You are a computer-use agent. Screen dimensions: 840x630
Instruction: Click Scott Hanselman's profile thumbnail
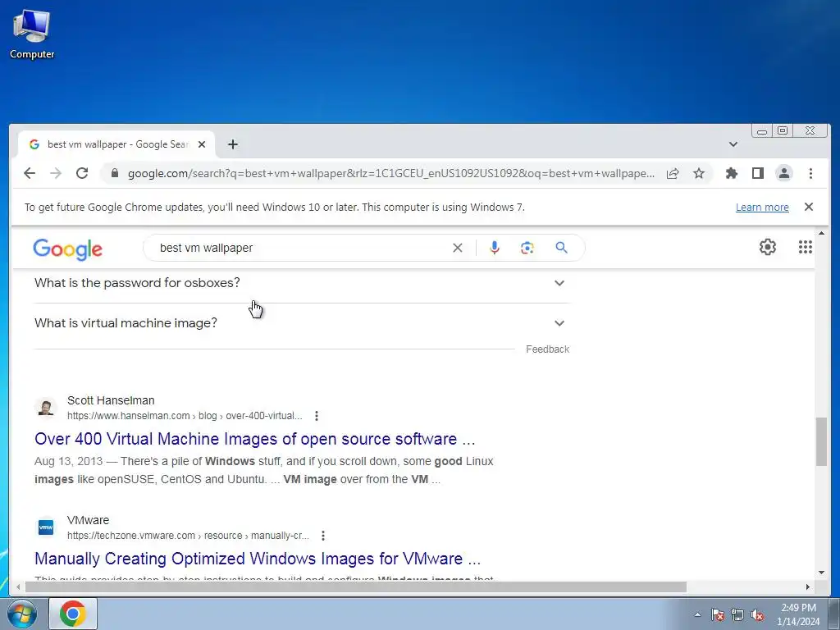46,408
